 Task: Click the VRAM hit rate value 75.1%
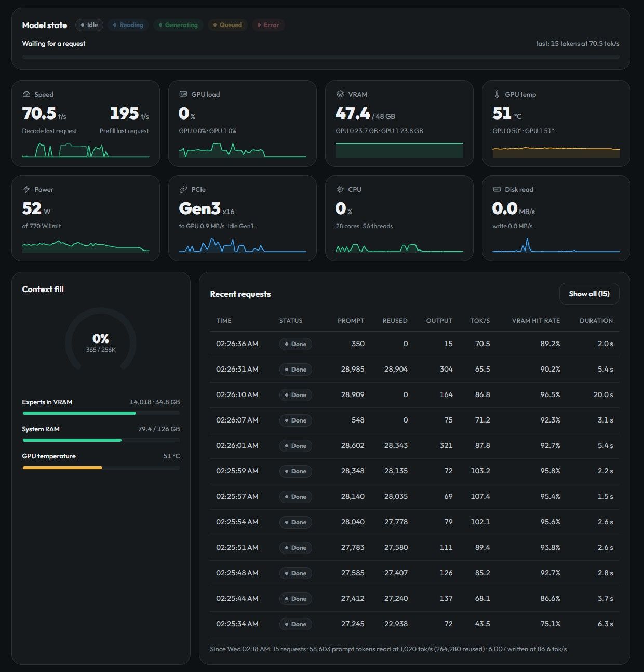550,624
